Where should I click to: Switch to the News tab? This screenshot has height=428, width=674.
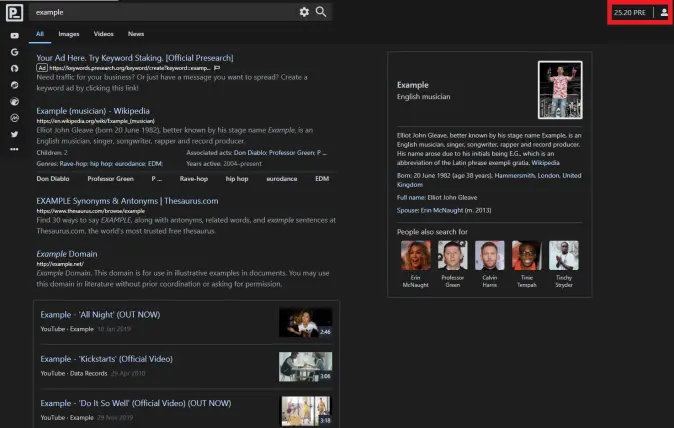[x=136, y=34]
